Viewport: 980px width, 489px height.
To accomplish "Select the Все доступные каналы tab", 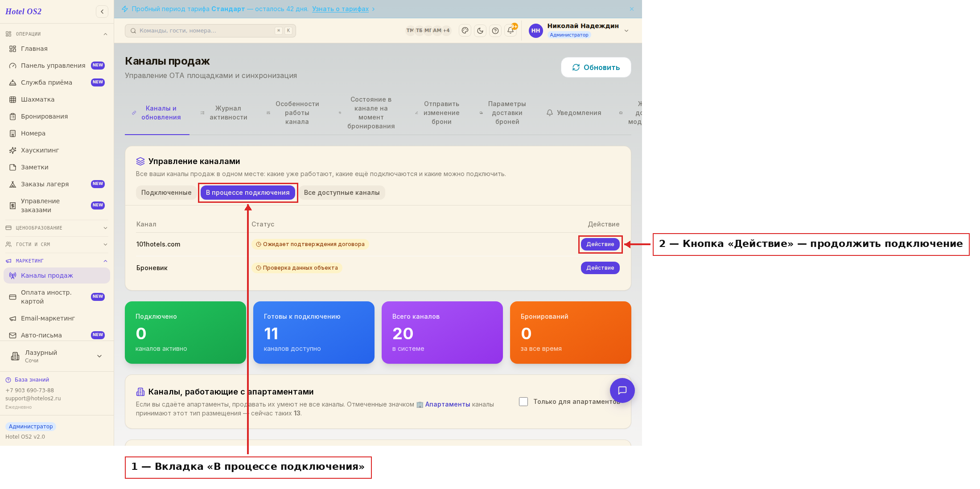I will 342,193.
